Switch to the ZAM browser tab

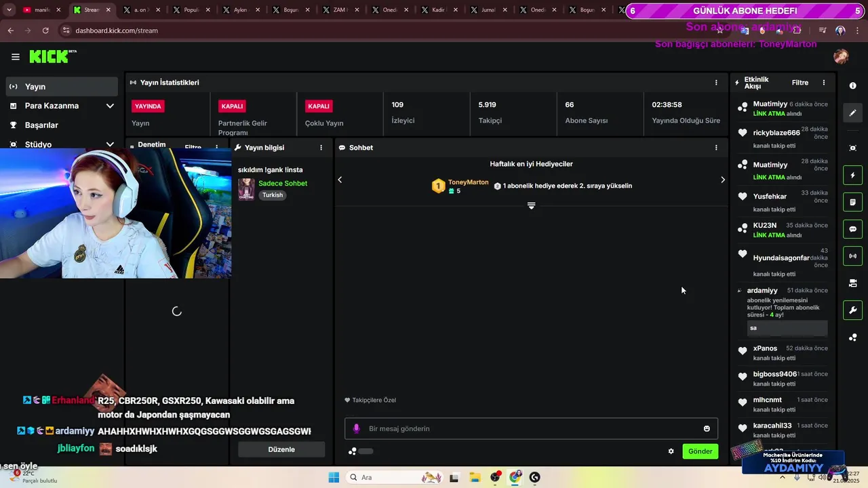335,10
